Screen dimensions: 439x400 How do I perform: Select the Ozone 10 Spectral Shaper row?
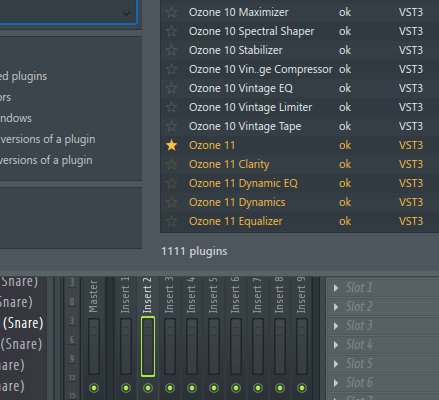[x=299, y=31]
